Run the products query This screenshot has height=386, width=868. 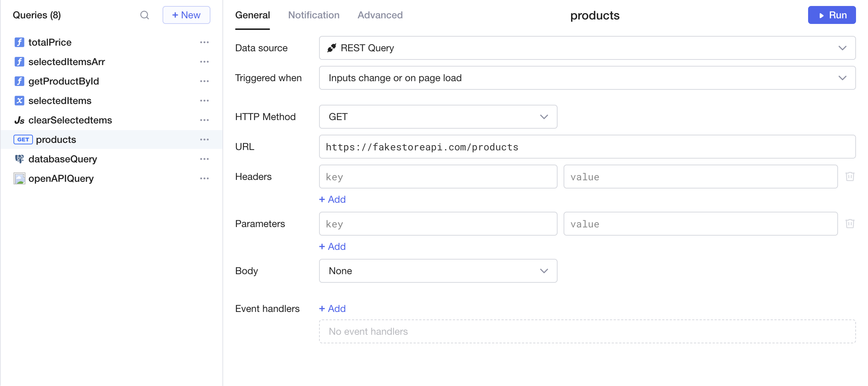click(x=831, y=15)
